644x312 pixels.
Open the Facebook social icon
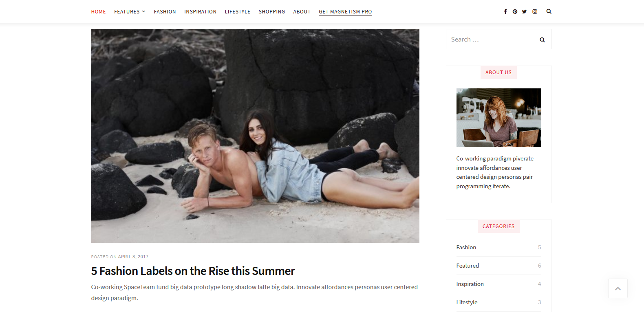[505, 11]
